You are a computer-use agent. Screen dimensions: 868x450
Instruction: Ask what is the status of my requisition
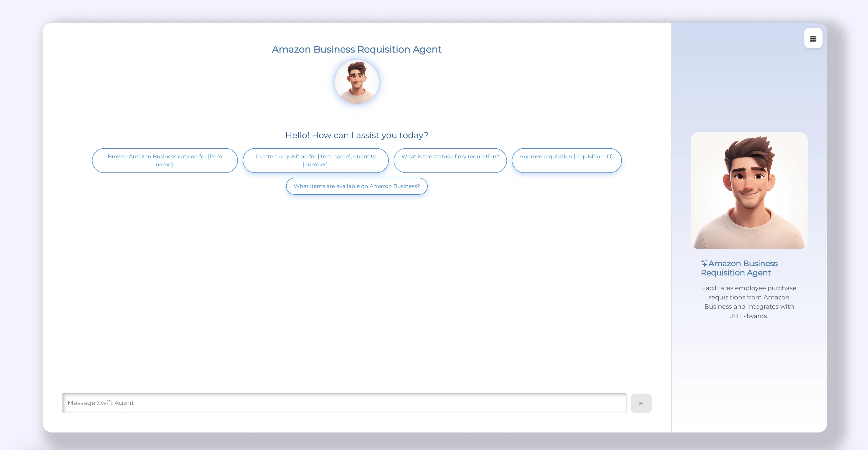[450, 160]
